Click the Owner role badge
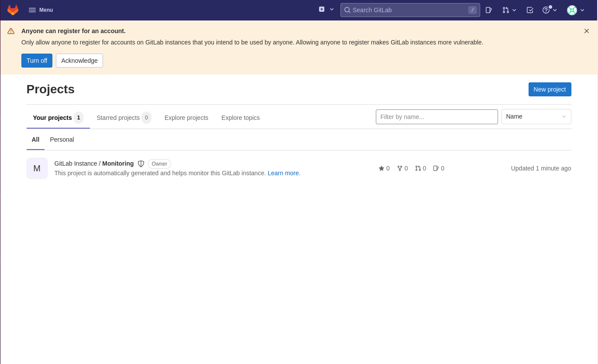This screenshot has height=364, width=598. 159,164
